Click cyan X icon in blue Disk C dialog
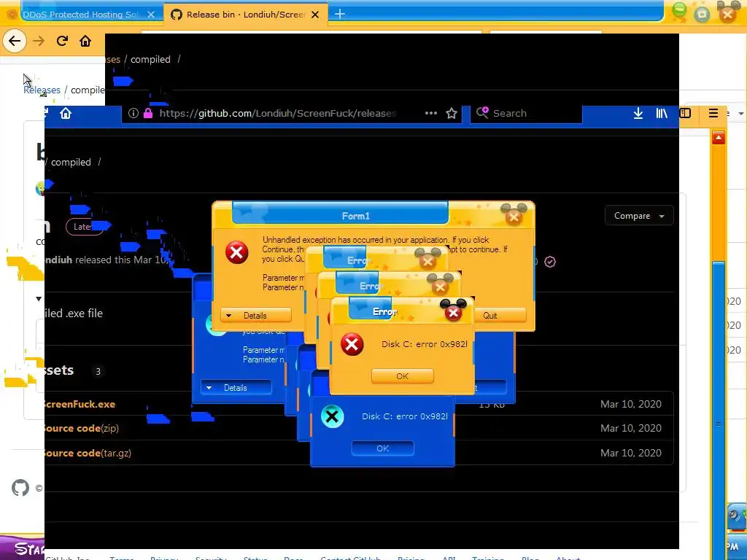747x560 pixels. 332,416
